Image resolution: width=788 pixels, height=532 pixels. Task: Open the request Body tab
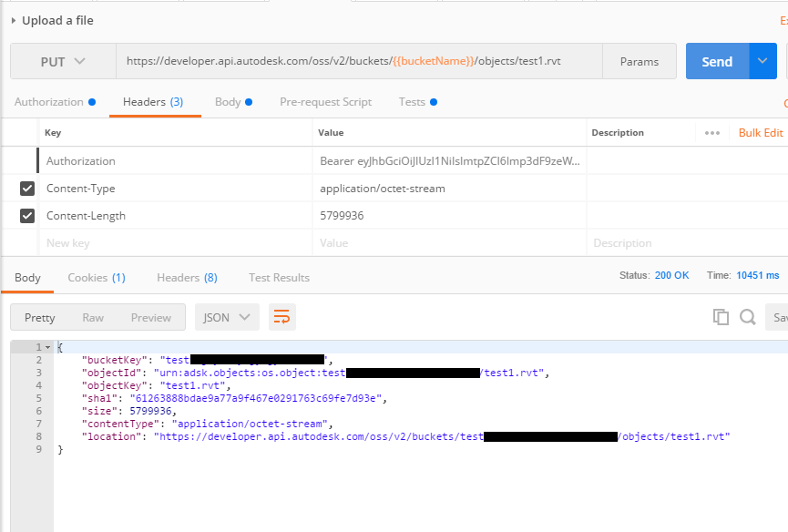233,102
